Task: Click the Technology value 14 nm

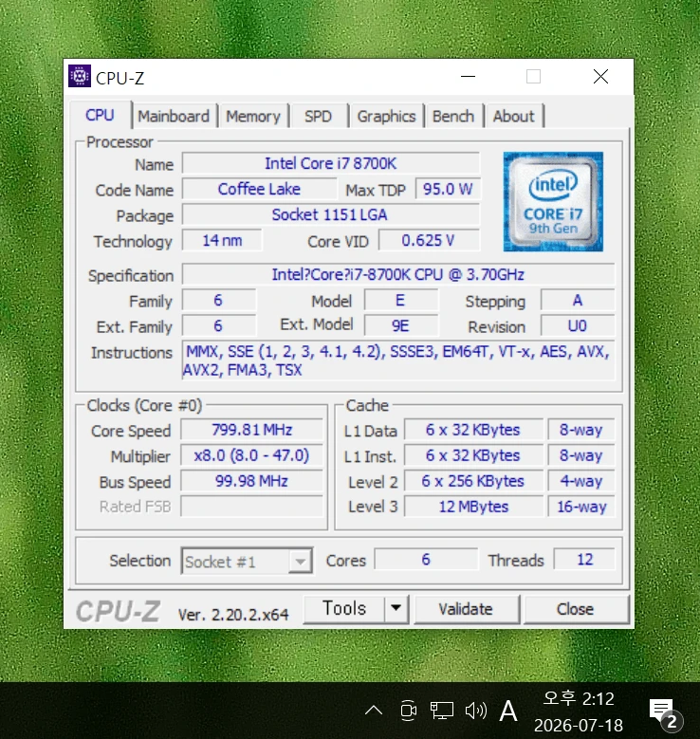Action: 222,240
